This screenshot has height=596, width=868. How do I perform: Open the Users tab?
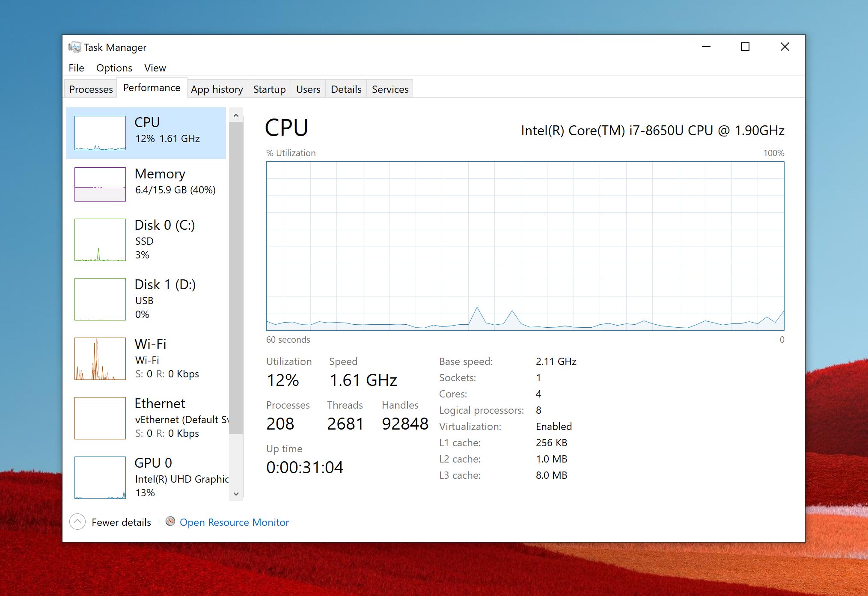[x=308, y=89]
